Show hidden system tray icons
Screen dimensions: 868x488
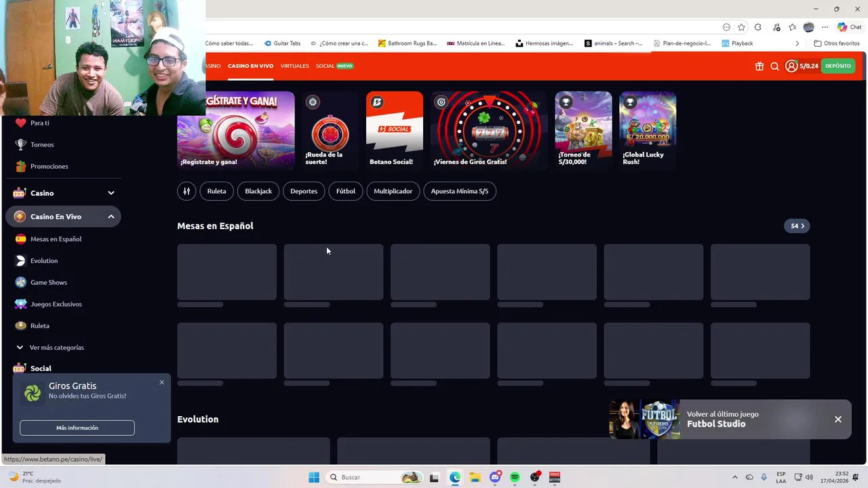click(x=734, y=477)
